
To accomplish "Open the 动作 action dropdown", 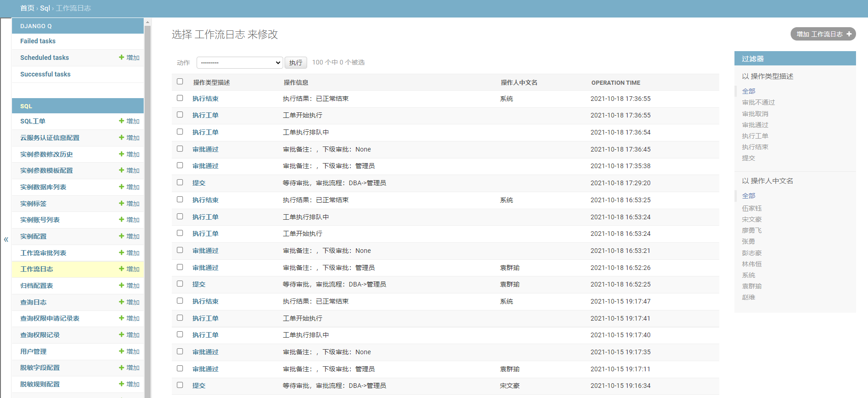I will [x=239, y=63].
